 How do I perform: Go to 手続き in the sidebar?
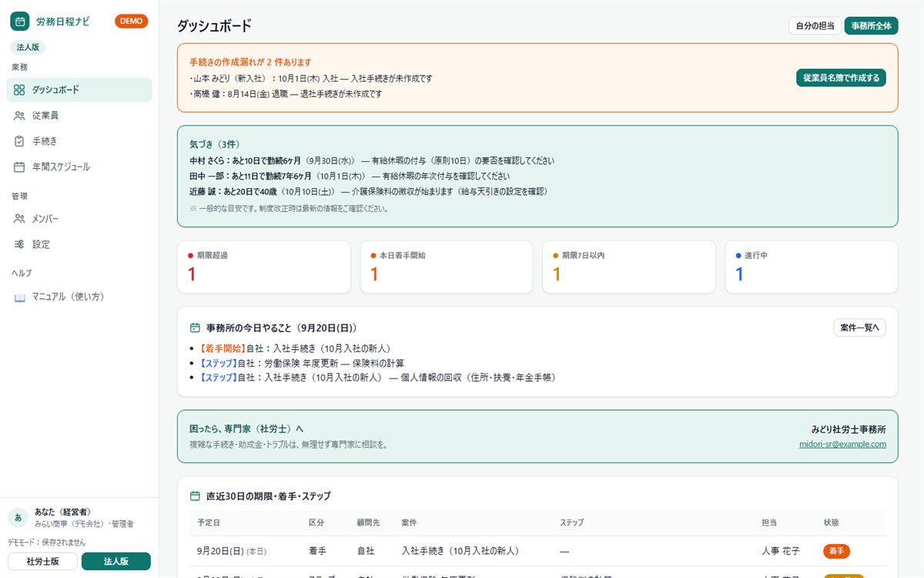(79, 141)
